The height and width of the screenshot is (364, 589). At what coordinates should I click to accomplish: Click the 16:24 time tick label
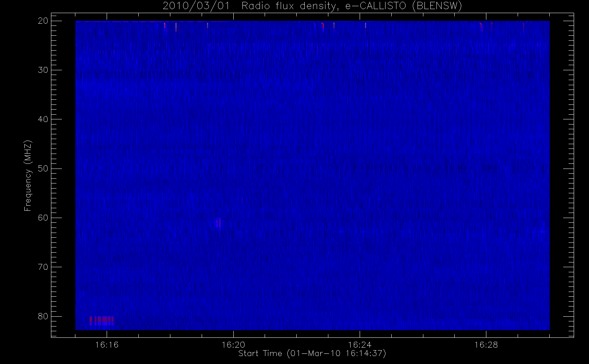tap(360, 345)
